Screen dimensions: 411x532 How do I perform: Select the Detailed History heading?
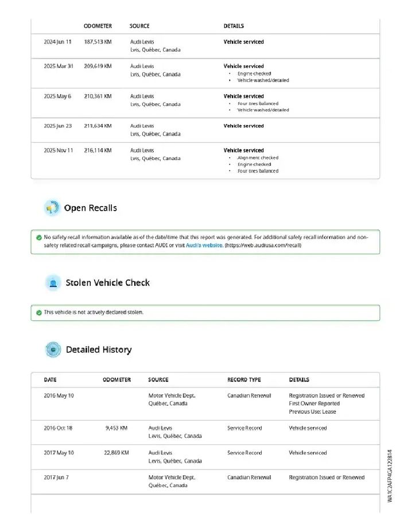98,350
